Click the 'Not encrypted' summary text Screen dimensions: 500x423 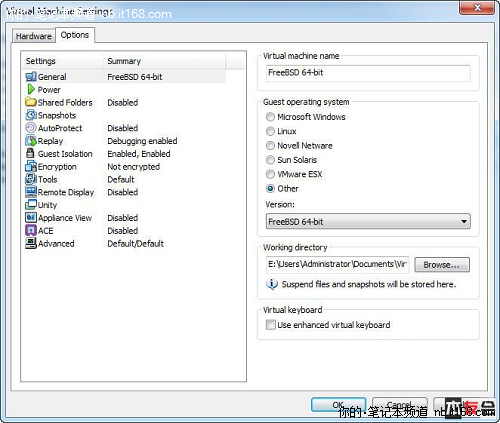click(x=134, y=167)
